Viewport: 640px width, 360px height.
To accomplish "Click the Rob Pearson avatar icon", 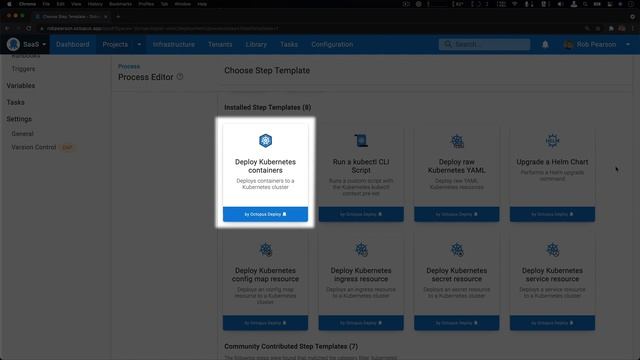I will pos(568,44).
